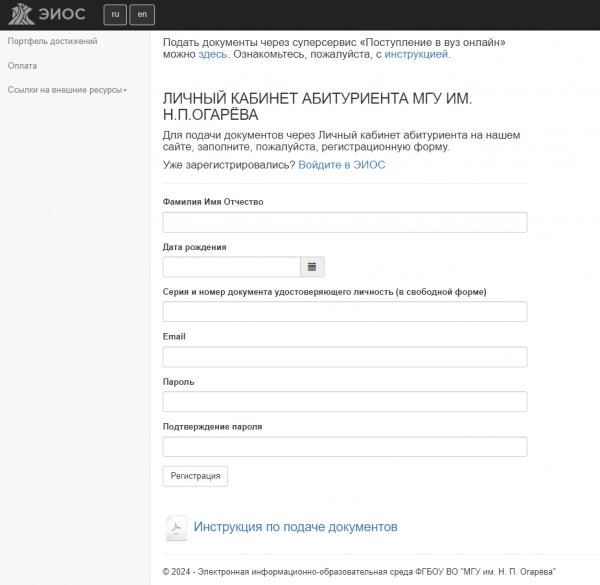Click 'Войдите в ЭИОС' login link

[x=342, y=165]
